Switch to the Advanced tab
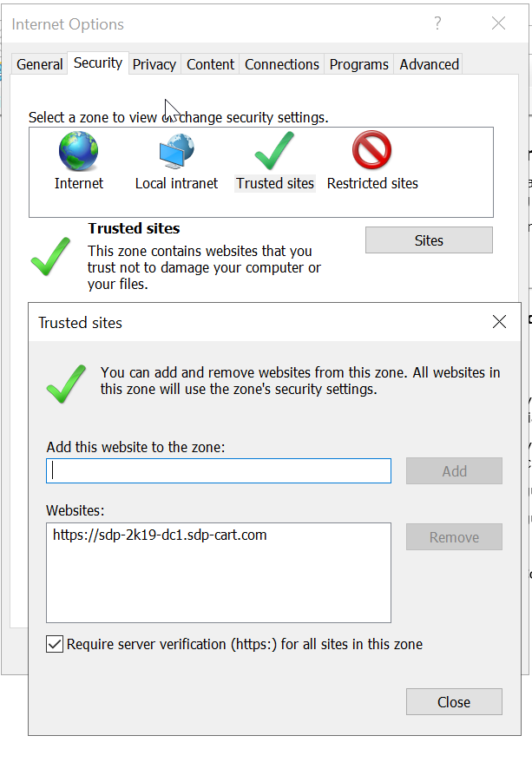Screen dimensions: 532x762 (x=429, y=64)
